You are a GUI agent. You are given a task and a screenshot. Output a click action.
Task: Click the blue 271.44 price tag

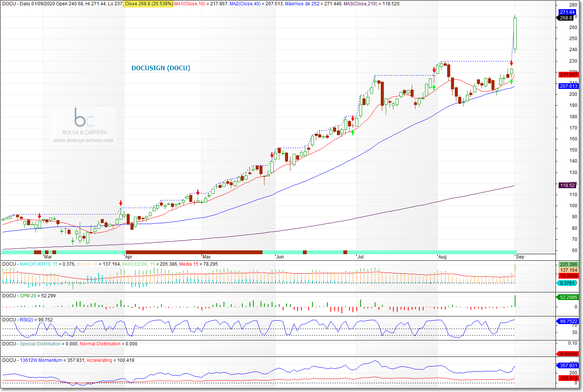click(x=567, y=12)
